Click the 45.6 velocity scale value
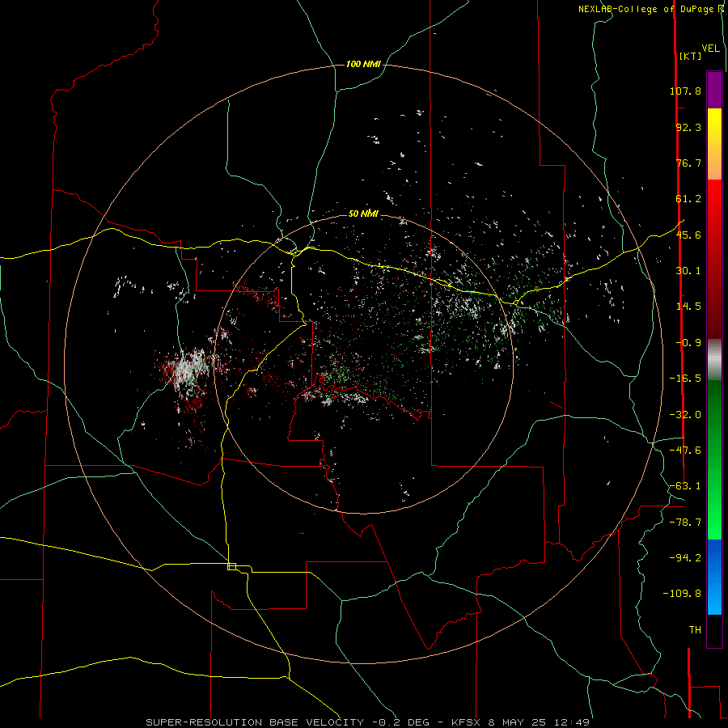Image resolution: width=728 pixels, height=728 pixels. [688, 235]
